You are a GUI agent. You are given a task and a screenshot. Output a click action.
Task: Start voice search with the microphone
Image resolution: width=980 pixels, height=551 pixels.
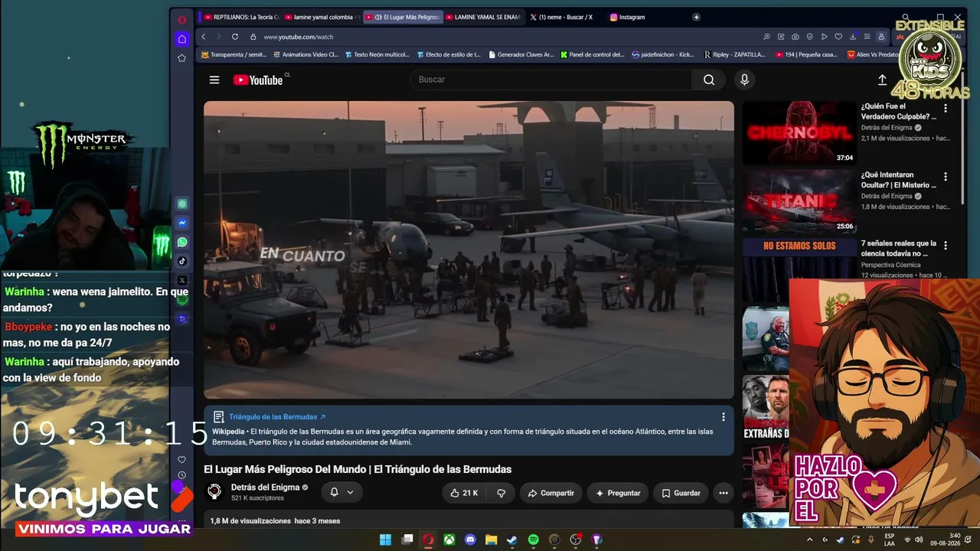coord(744,80)
